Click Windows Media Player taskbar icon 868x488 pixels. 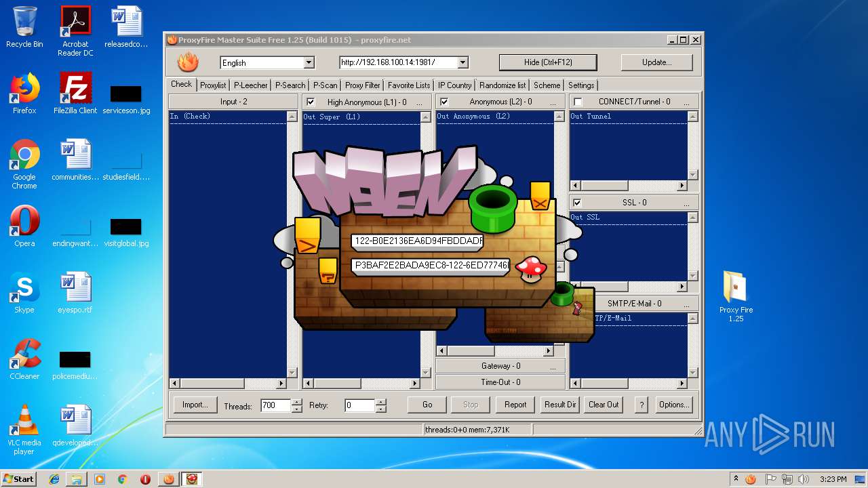point(100,479)
